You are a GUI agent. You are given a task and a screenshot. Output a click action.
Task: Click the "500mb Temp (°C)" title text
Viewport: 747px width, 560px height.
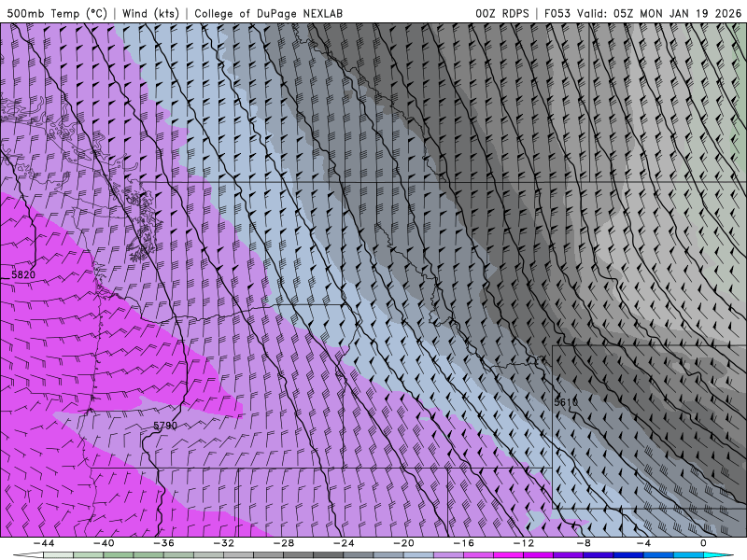(x=57, y=13)
